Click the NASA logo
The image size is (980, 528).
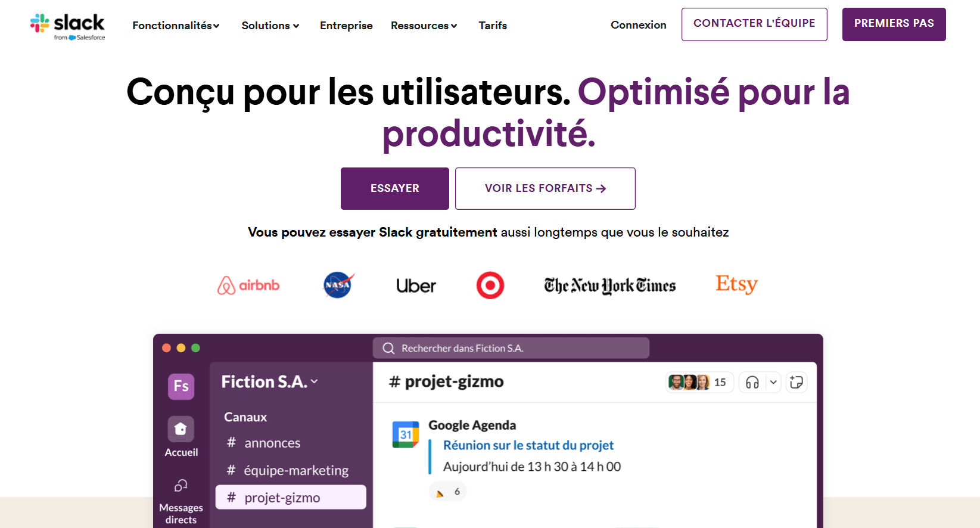tap(338, 285)
